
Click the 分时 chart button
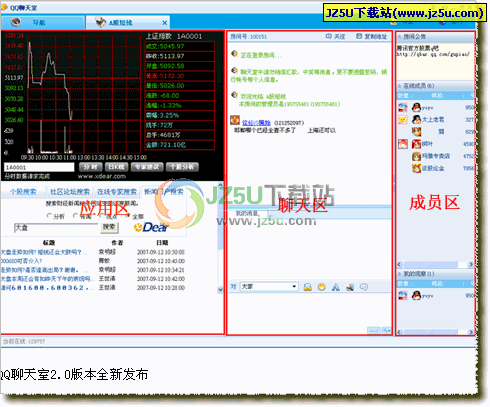coord(90,167)
